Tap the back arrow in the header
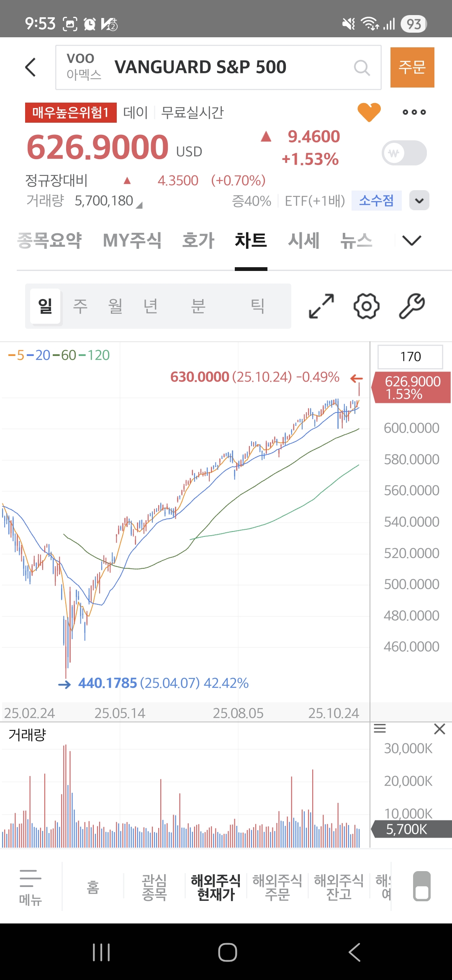This screenshot has width=452, height=980. click(x=31, y=67)
